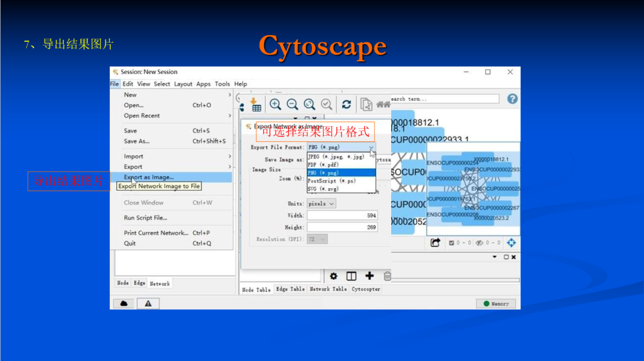Click the network overview thumbnail
Image resolution: width=644 pixels, height=361 pixels.
pos(473,189)
